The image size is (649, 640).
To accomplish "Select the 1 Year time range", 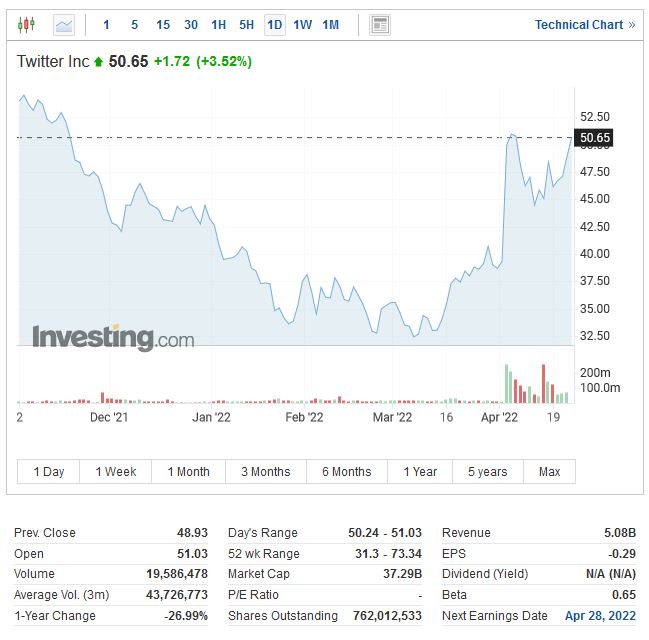I will (x=420, y=471).
